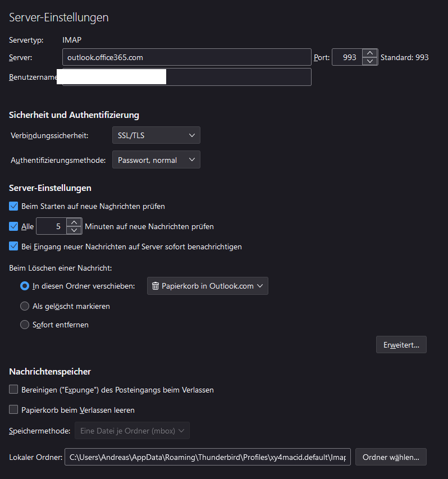Viewport: 448px width, 479px height.
Task: Select 'In diesen Ordner verschieben' radio option
Action: (x=25, y=286)
